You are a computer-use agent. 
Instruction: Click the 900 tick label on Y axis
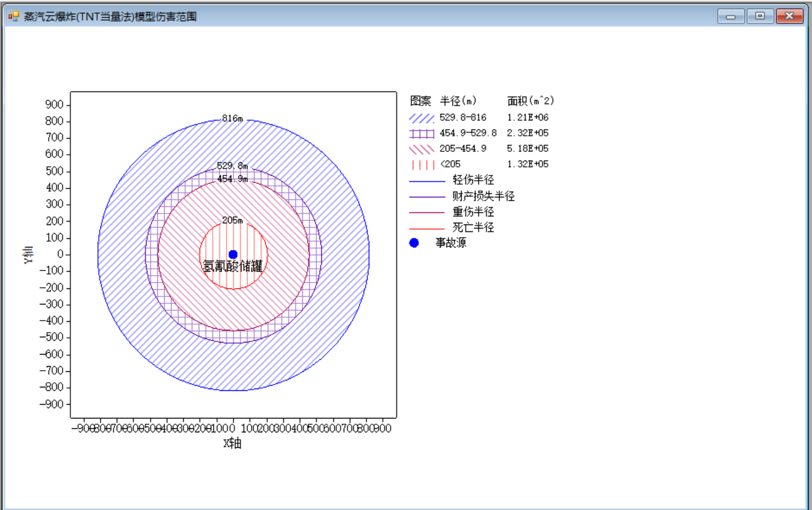coord(54,104)
